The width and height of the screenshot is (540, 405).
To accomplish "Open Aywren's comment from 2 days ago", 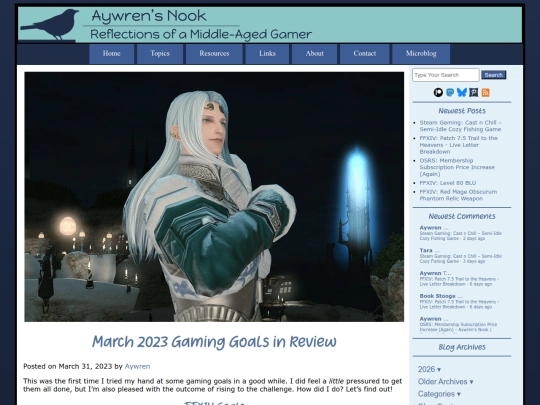I will [x=460, y=233].
